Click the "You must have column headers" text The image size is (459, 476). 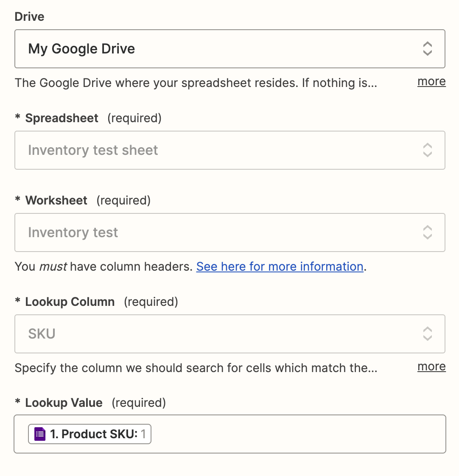(x=104, y=266)
